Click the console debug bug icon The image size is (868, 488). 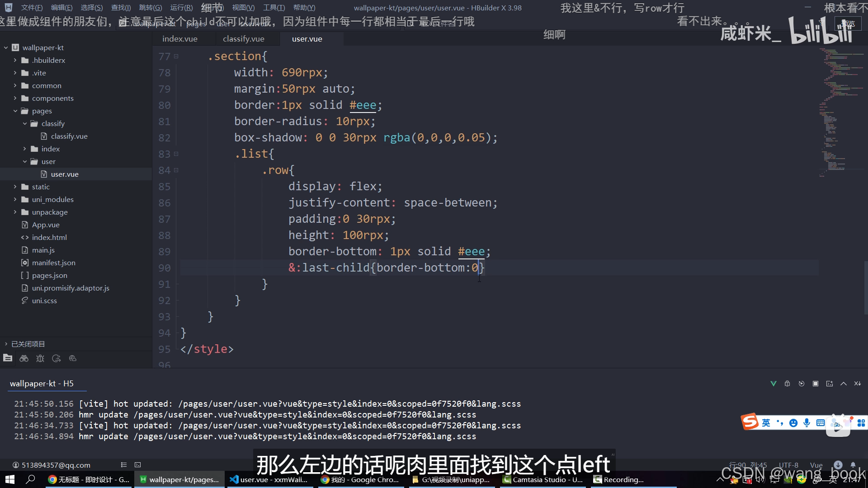point(788,384)
